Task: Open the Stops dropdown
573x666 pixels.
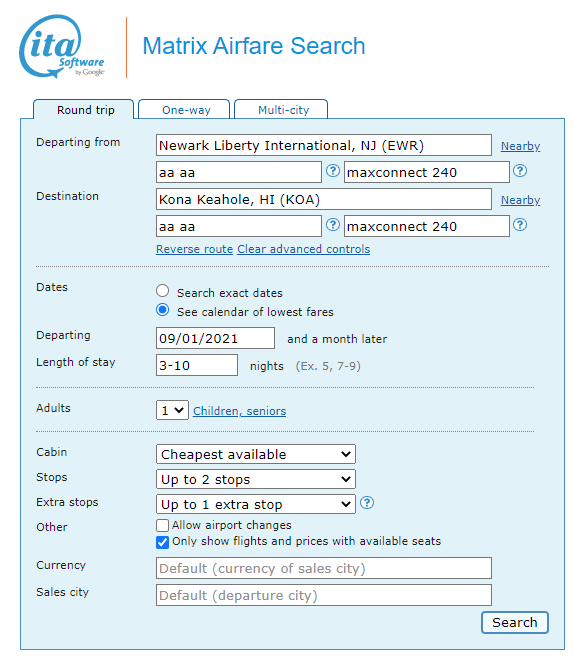Action: tap(256, 479)
